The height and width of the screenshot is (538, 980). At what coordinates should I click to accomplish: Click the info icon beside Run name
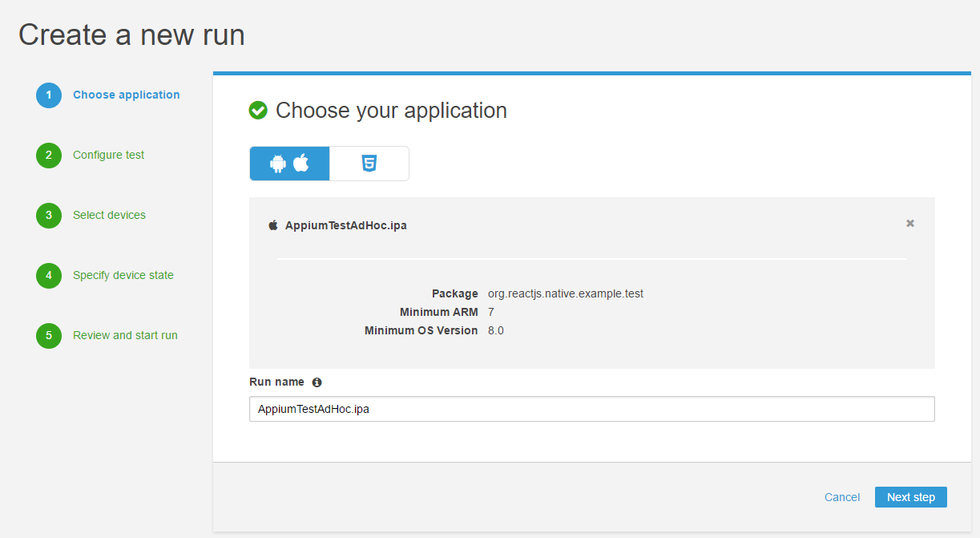click(x=317, y=382)
